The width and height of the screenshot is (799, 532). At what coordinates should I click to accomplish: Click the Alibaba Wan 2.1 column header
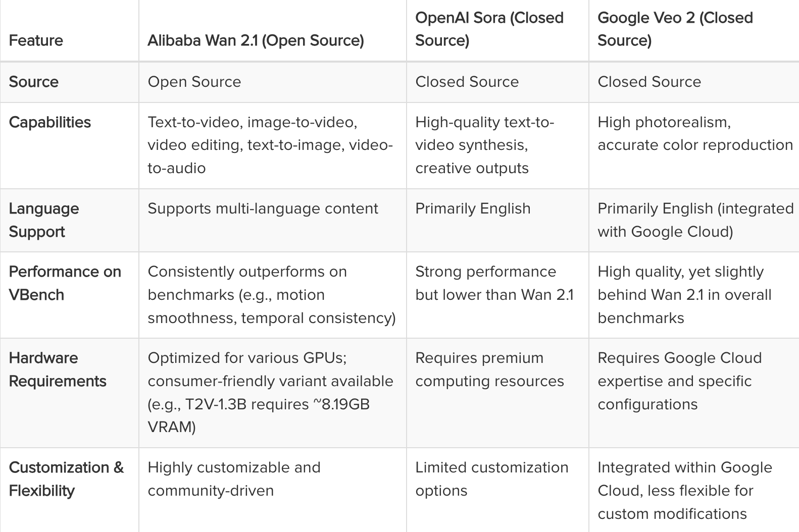click(x=256, y=40)
